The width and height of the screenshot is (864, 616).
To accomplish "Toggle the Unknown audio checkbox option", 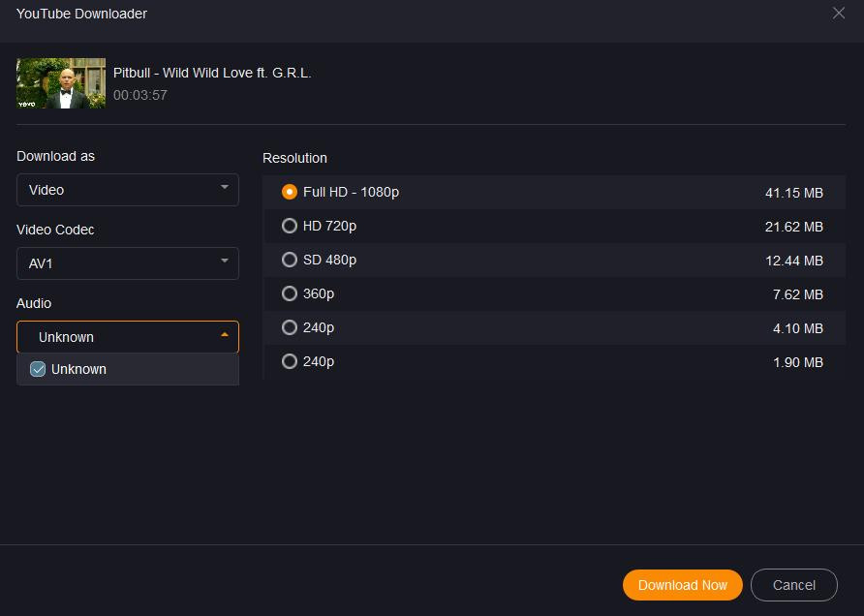I will point(39,369).
